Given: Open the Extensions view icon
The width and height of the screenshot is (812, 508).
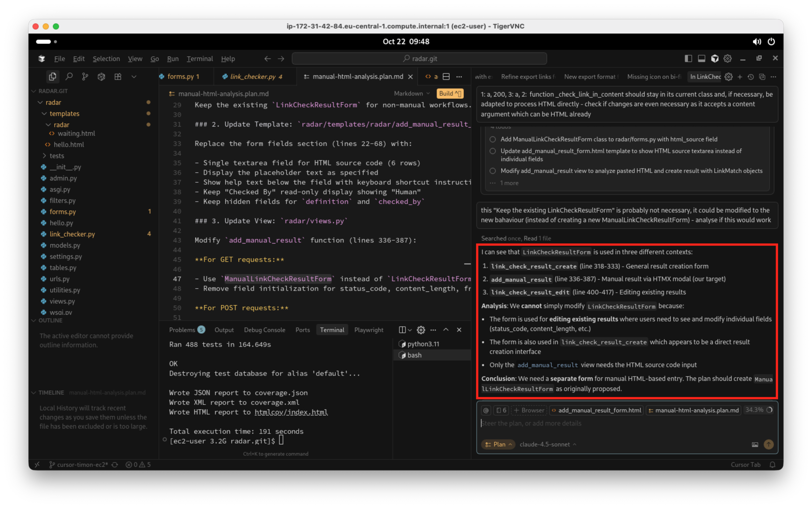Looking at the screenshot, I should 118,77.
